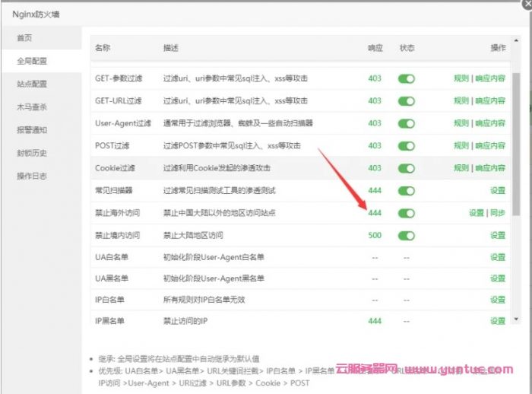Image resolution: width=532 pixels, height=394 pixels.
Task: Select 站点配置 in the left menu
Action: (32, 84)
